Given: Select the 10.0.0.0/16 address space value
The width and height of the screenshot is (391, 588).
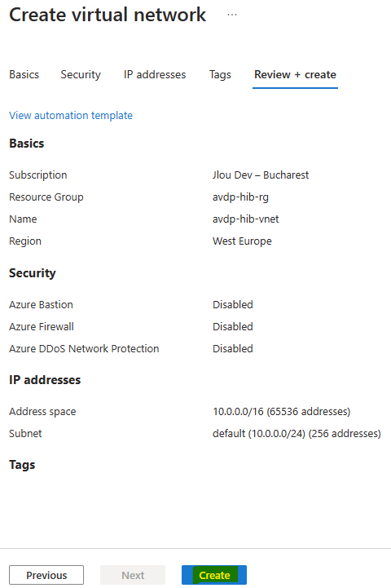Looking at the screenshot, I should click(281, 411).
